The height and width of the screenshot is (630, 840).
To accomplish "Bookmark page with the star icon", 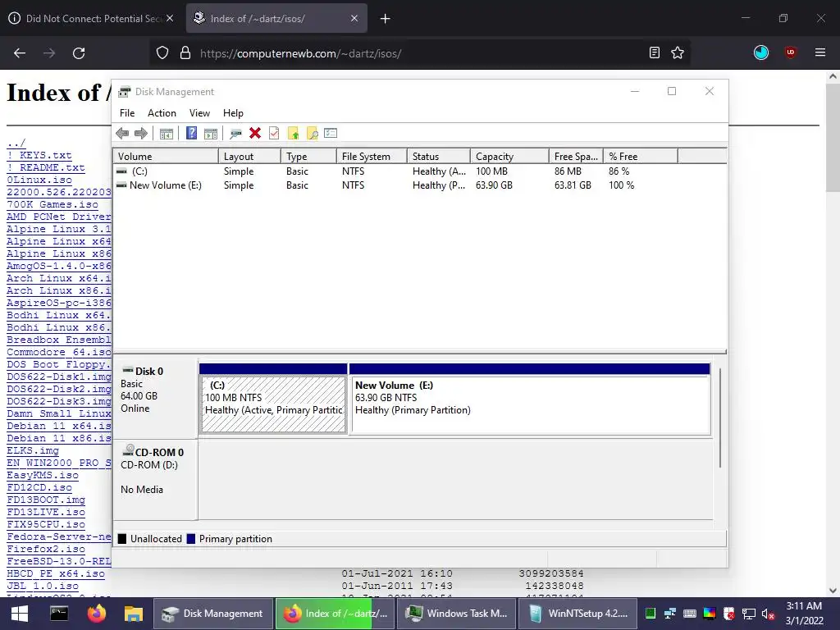I will [678, 53].
